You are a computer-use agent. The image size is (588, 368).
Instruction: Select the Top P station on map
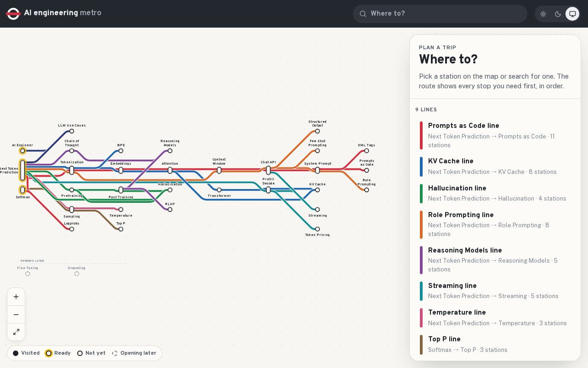121,229
